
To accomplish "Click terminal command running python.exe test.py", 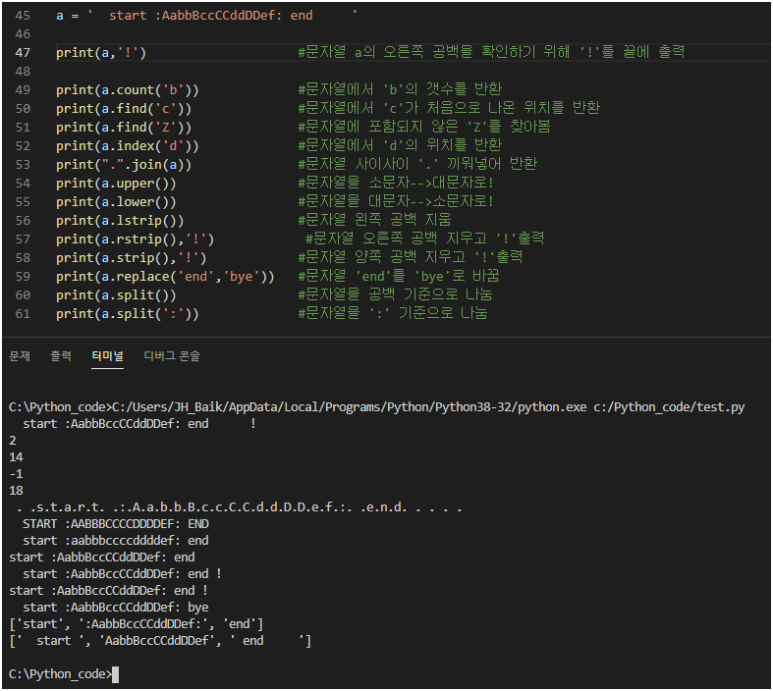I will (x=377, y=407).
